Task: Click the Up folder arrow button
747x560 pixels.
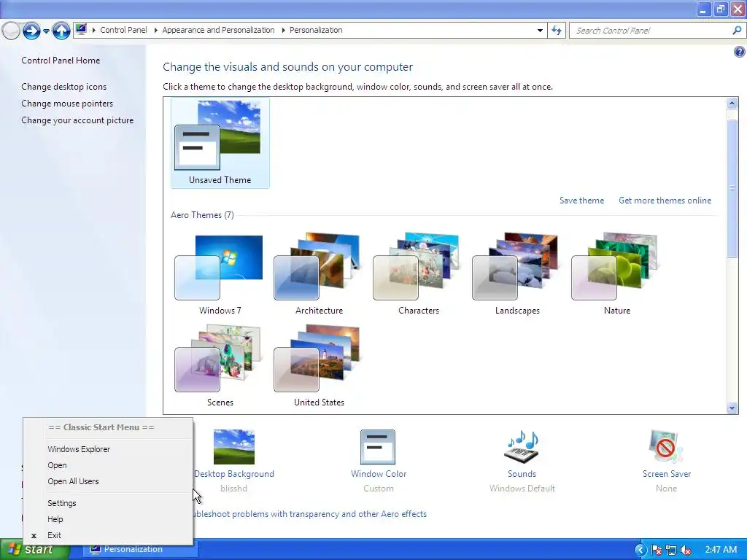Action: pyautogui.click(x=61, y=31)
